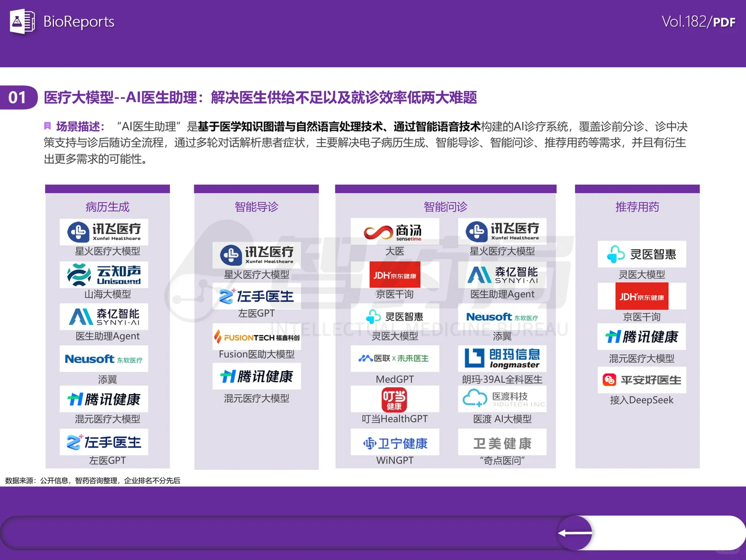746x560 pixels.
Task: Click the 朗玛信息 longmaster logo
Action: click(502, 358)
